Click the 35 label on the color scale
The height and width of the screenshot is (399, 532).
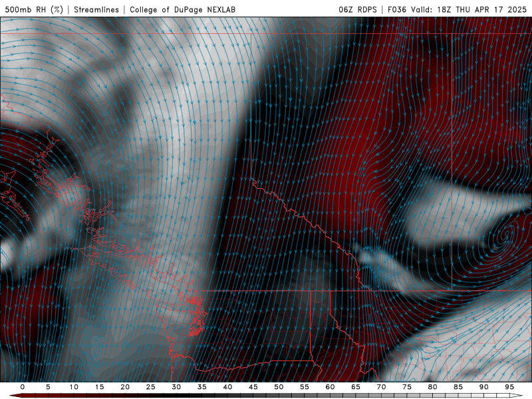[x=201, y=387]
